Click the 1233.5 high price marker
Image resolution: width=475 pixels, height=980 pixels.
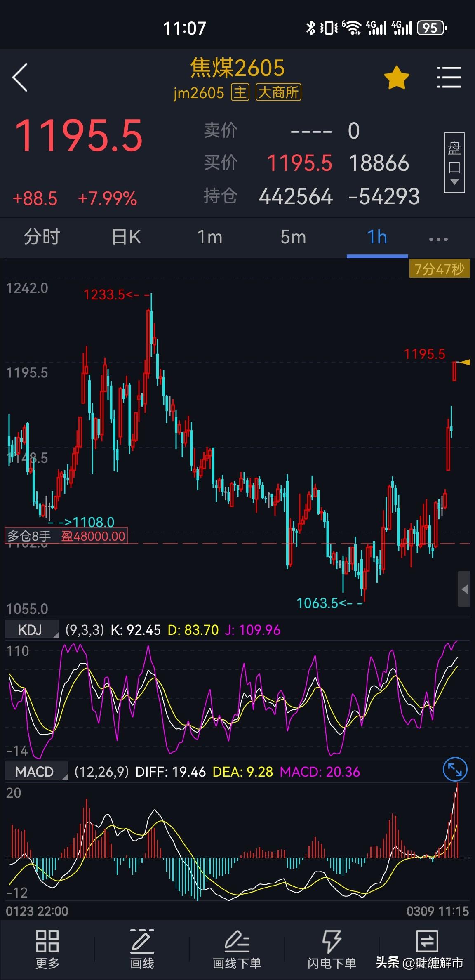click(x=104, y=294)
